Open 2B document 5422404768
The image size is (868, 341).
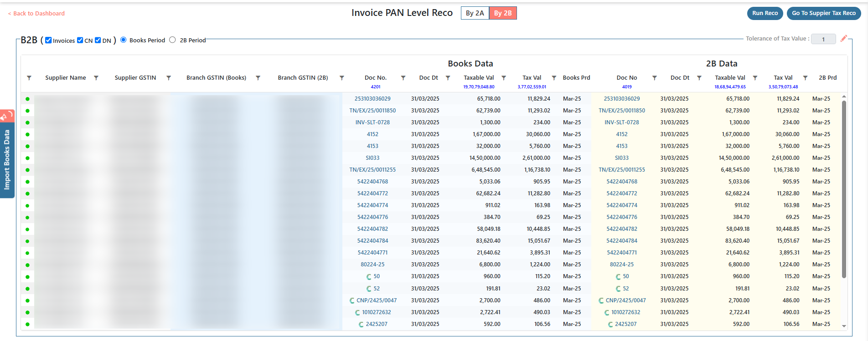coord(622,182)
